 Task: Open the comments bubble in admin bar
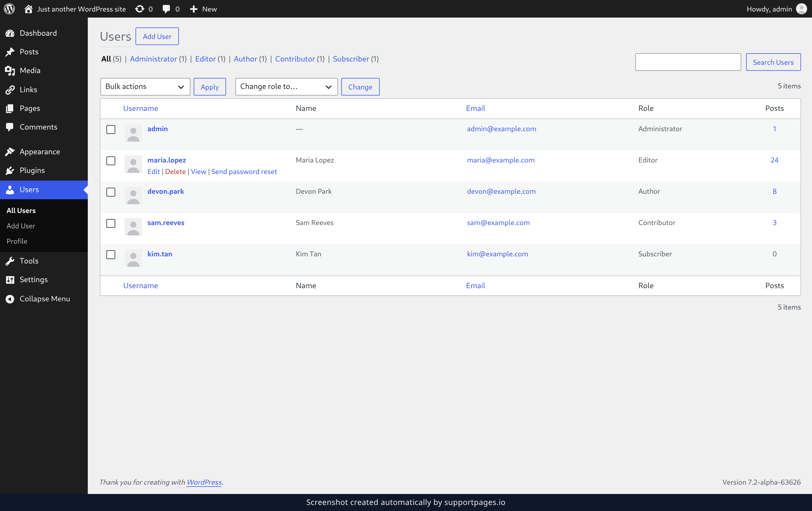click(166, 9)
